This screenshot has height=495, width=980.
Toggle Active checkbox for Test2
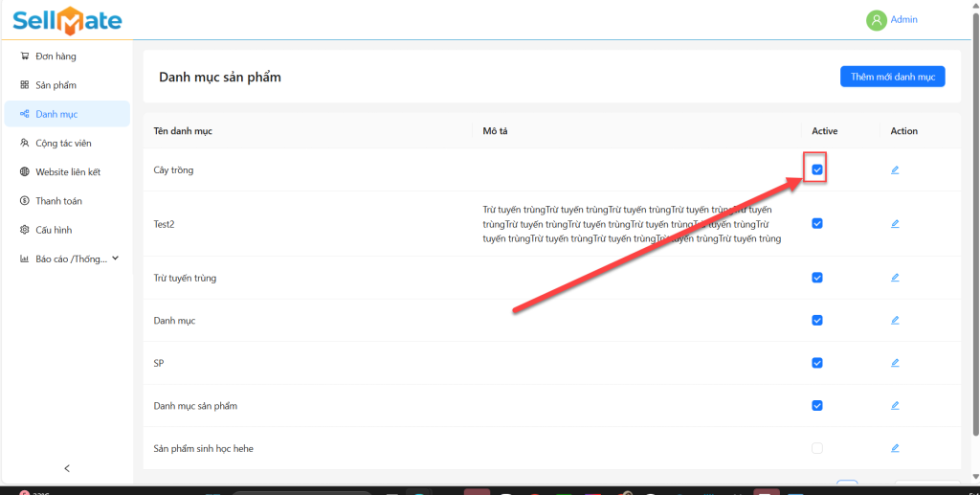(x=817, y=224)
